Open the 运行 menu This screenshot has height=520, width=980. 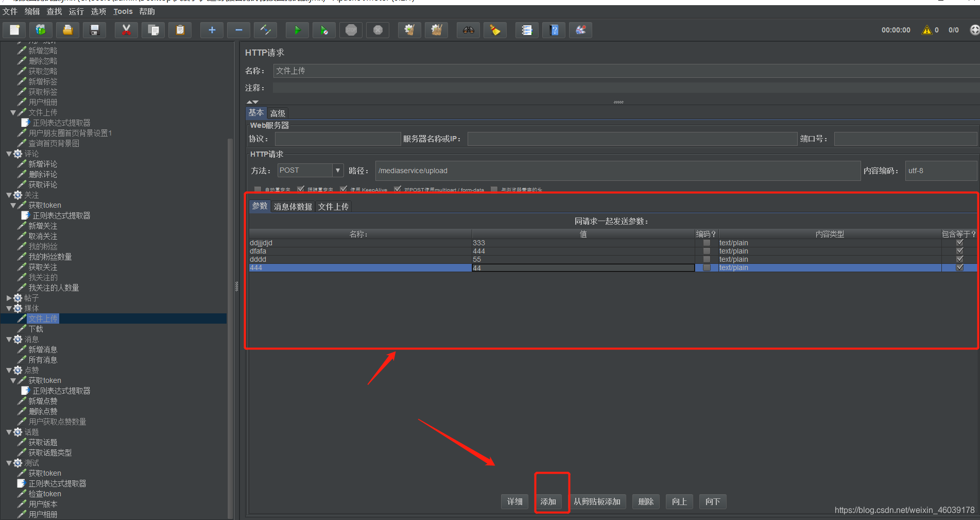tap(76, 11)
